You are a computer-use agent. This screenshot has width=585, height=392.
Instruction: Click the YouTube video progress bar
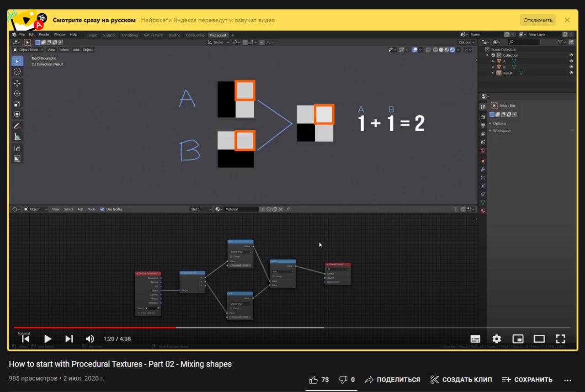click(292, 327)
